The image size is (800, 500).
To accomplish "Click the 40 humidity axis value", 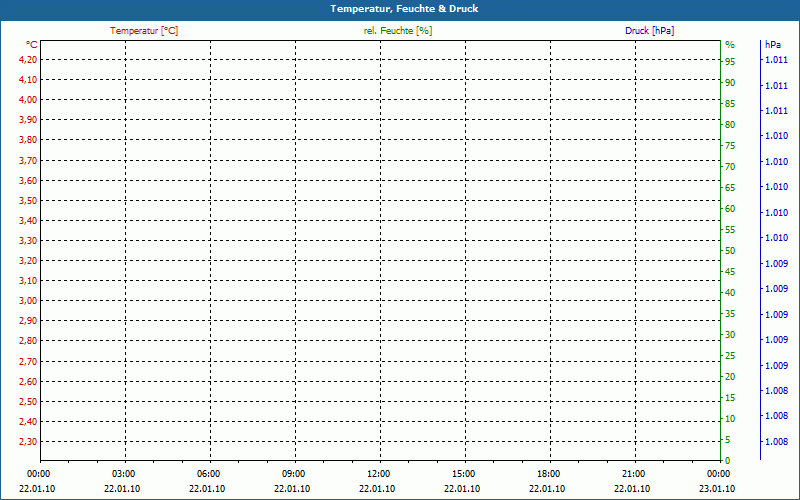I will click(x=730, y=293).
